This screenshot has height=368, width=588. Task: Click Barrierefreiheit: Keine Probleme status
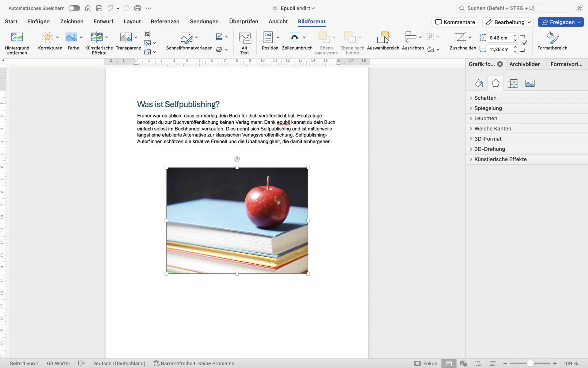pyautogui.click(x=194, y=363)
